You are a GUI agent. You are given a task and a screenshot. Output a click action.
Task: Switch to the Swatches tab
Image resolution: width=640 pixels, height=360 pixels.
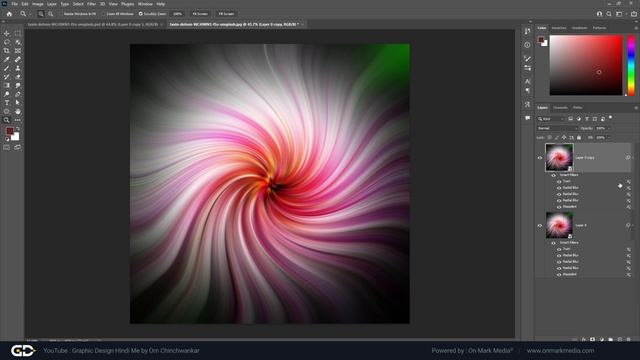(x=559, y=28)
